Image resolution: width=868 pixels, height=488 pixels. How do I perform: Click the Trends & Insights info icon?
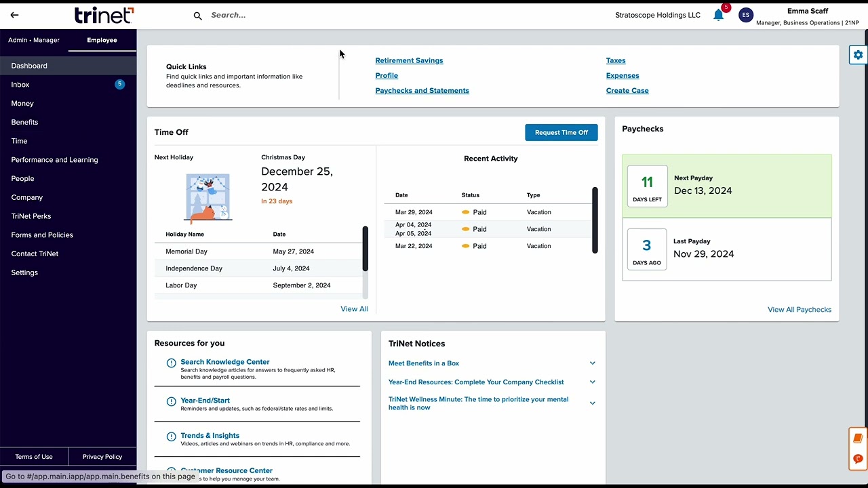click(x=172, y=436)
